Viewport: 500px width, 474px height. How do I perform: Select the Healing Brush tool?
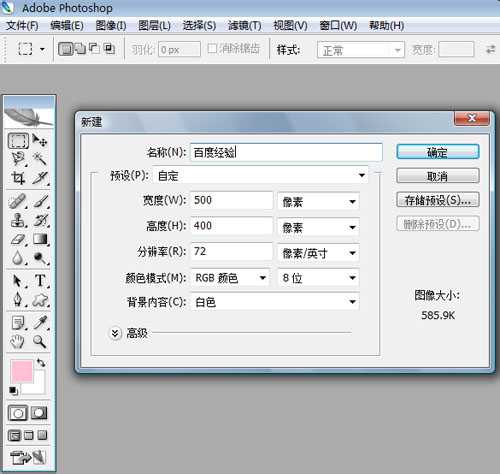tap(17, 201)
